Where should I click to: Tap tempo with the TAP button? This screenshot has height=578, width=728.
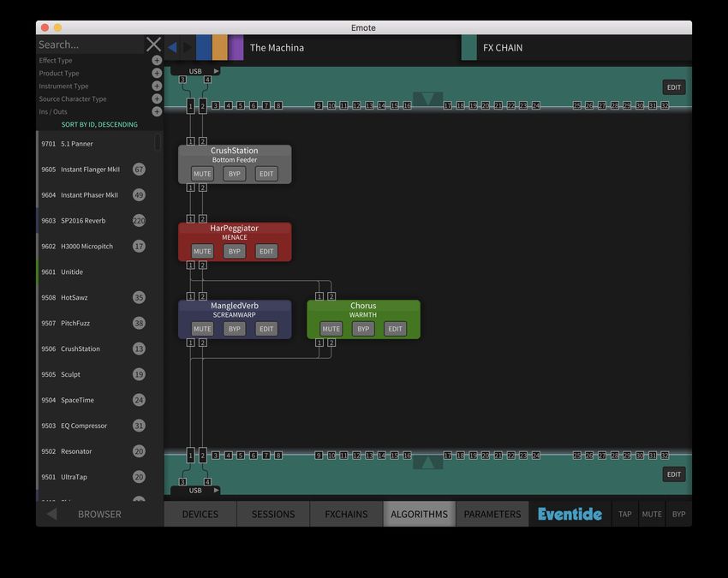[x=625, y=514]
